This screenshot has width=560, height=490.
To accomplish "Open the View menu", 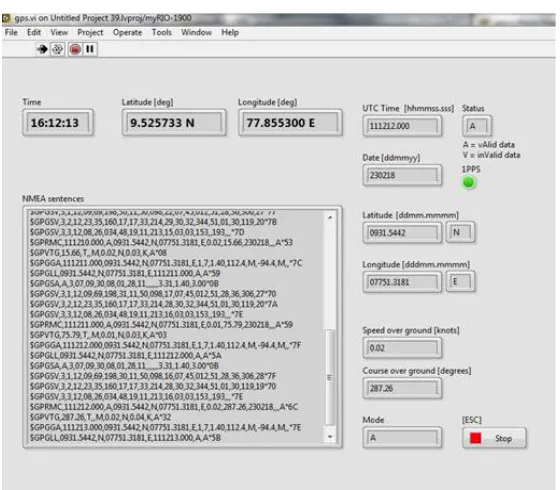I will coord(59,32).
